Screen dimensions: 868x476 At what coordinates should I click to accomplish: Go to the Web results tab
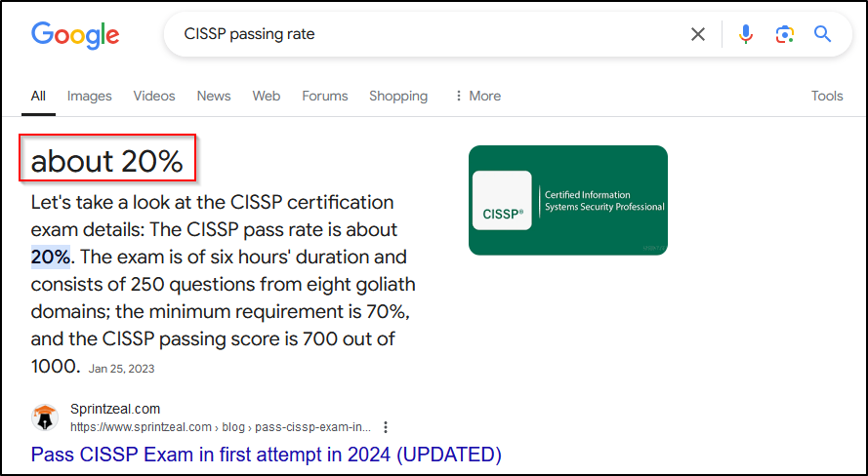267,96
